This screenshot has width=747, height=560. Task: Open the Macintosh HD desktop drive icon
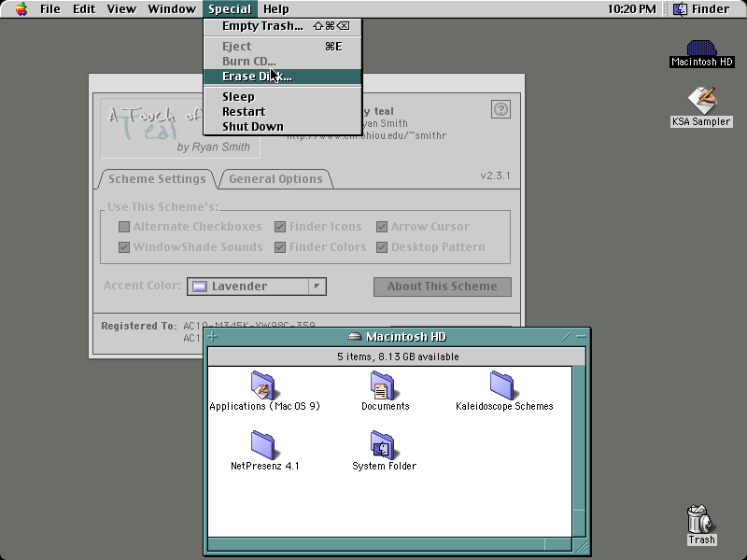click(x=701, y=49)
